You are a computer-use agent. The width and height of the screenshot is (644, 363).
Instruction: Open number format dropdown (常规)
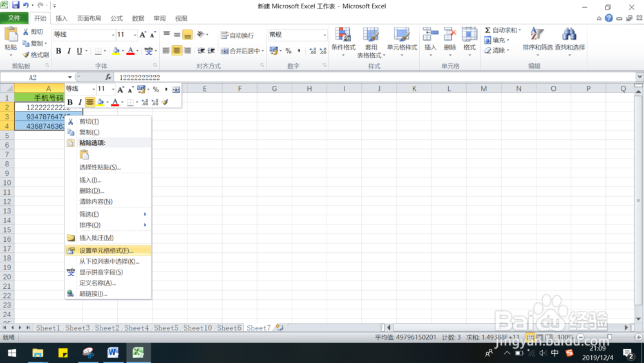pyautogui.click(x=325, y=35)
